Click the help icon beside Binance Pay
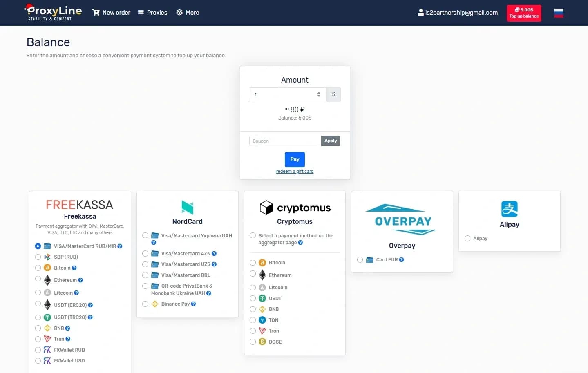The image size is (588, 373). [x=193, y=304]
